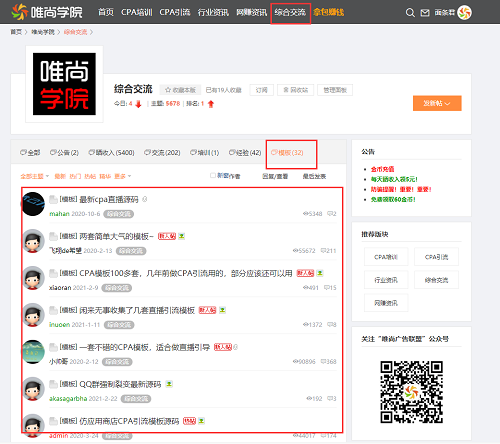Click 唯尚学院 in the breadcrumb
Screen dimensions: 500x444
tap(43, 32)
